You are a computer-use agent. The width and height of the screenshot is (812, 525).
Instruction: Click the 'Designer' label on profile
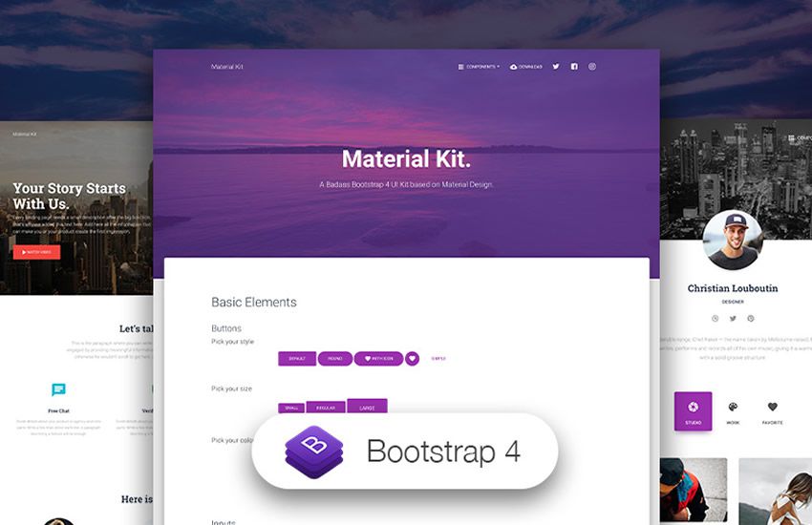pyautogui.click(x=733, y=302)
